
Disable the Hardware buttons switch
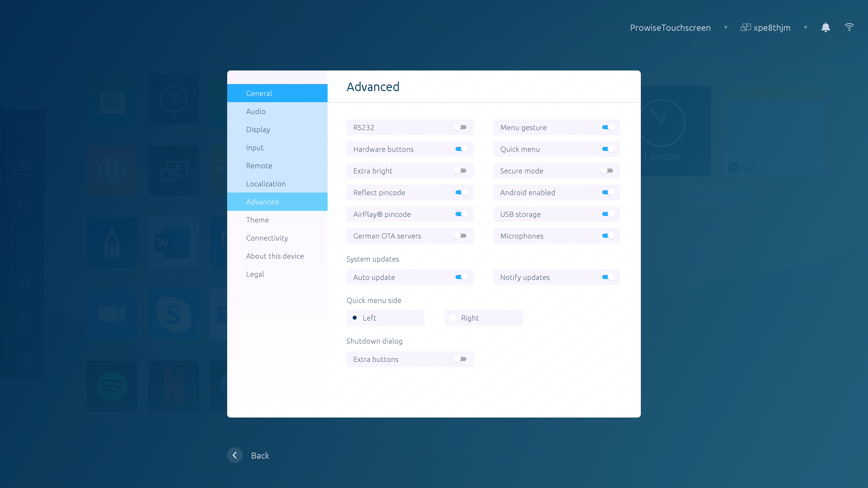point(461,149)
